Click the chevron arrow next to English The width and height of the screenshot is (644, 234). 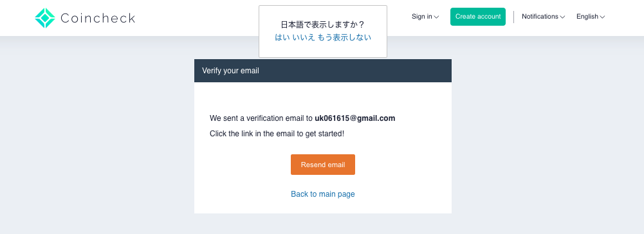pos(602,17)
